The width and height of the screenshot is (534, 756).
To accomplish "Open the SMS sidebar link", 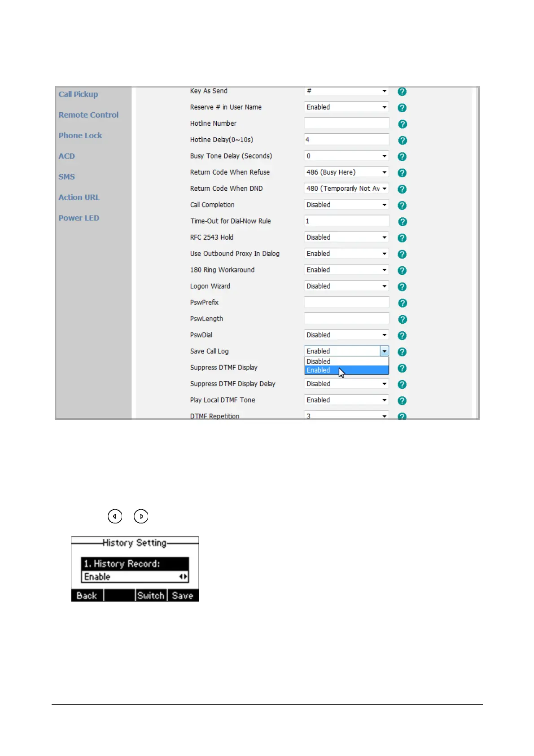I will pos(67,177).
